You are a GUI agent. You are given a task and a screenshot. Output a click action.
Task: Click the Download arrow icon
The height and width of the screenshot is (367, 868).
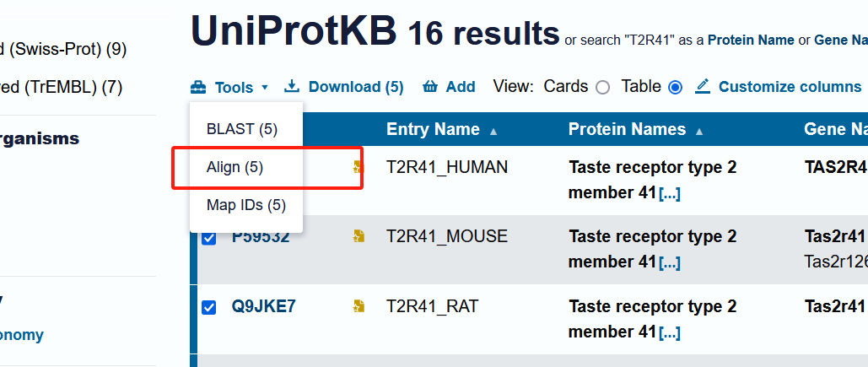(292, 86)
